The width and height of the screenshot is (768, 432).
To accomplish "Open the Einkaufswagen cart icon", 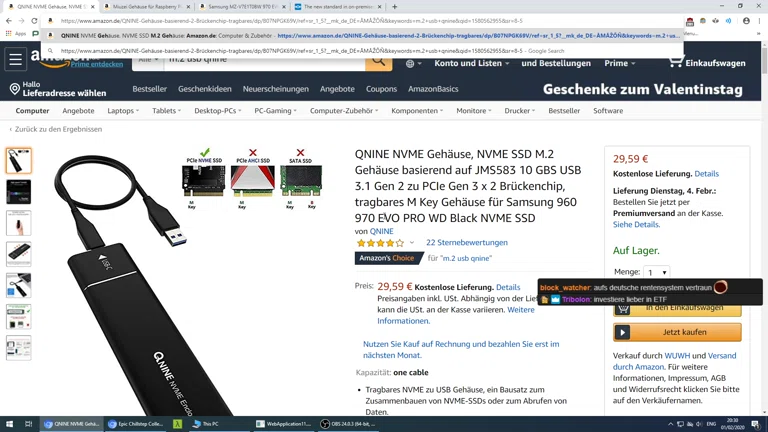I will pos(675,62).
